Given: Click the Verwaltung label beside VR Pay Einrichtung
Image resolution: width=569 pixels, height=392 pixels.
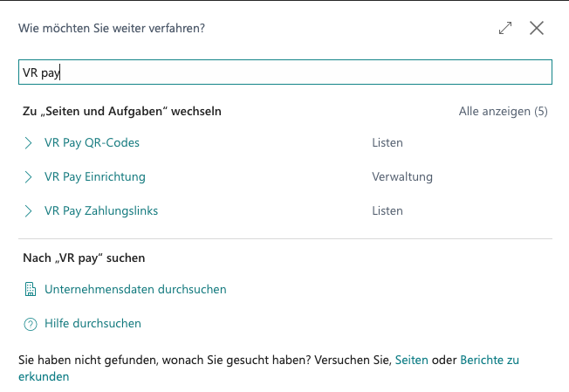Looking at the screenshot, I should point(401,176).
